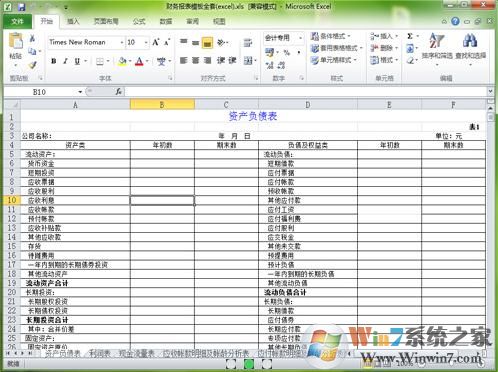Click the red font color A icon

139,61
